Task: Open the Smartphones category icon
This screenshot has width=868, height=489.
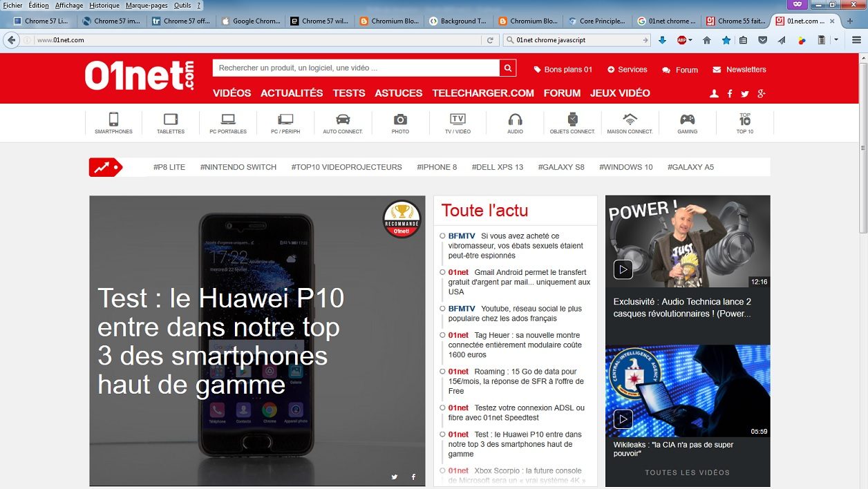Action: pos(113,123)
